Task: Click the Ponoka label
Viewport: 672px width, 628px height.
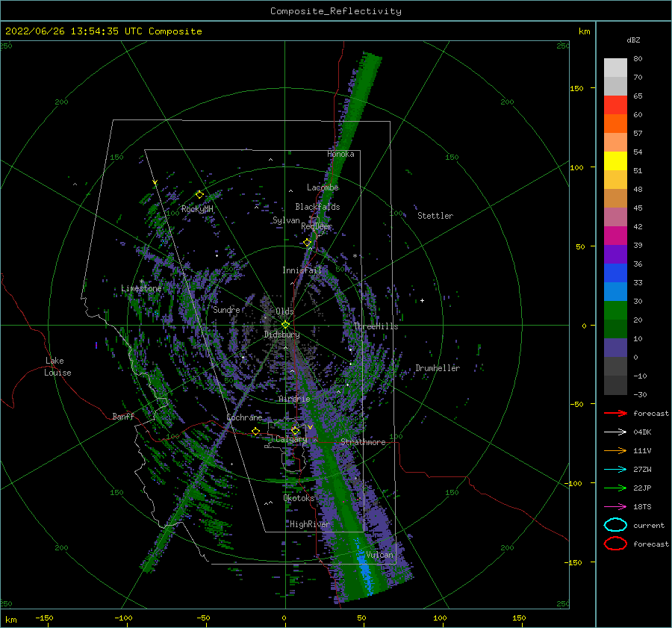Action: click(340, 154)
